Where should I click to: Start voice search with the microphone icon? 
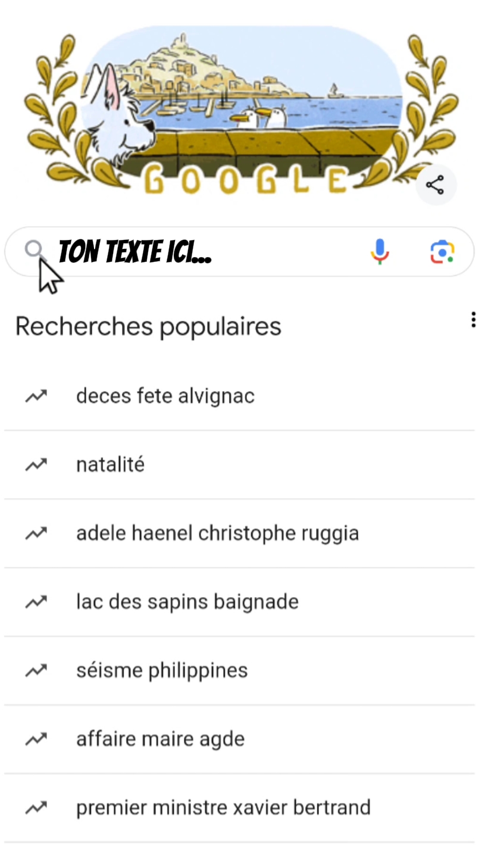(380, 251)
